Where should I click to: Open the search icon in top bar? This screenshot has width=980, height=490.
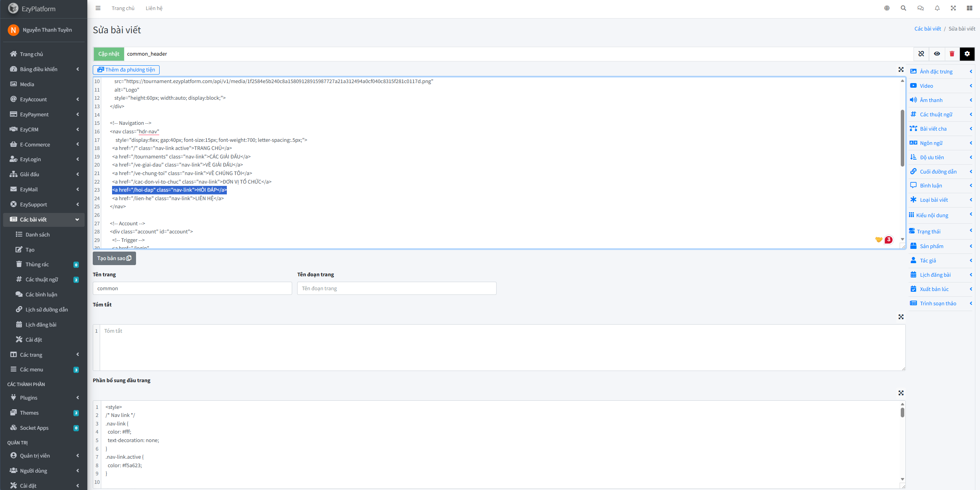point(903,8)
